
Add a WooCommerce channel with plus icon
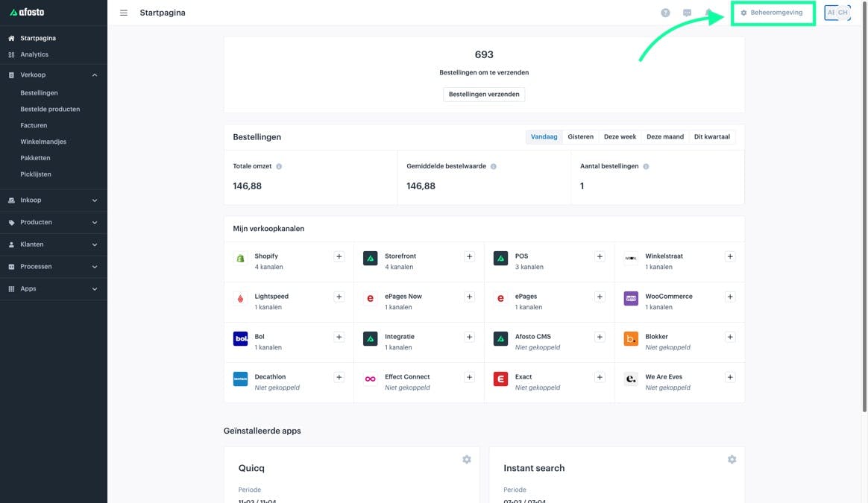tap(729, 297)
